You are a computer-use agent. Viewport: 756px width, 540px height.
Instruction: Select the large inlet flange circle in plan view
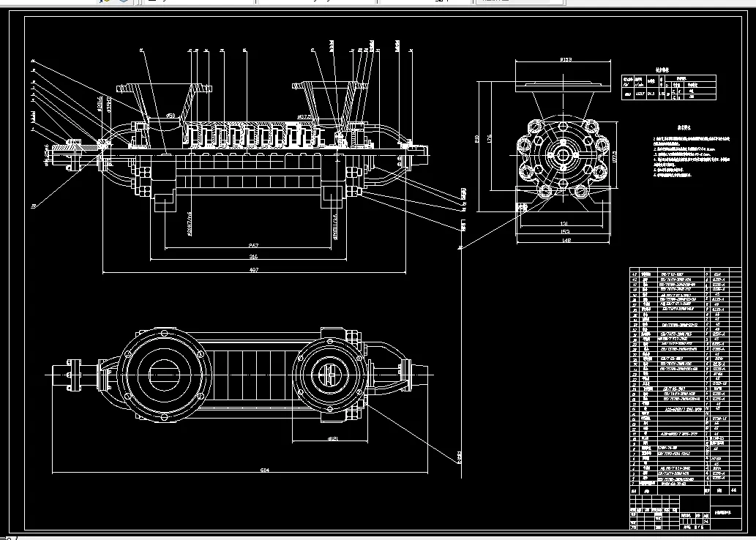click(164, 375)
